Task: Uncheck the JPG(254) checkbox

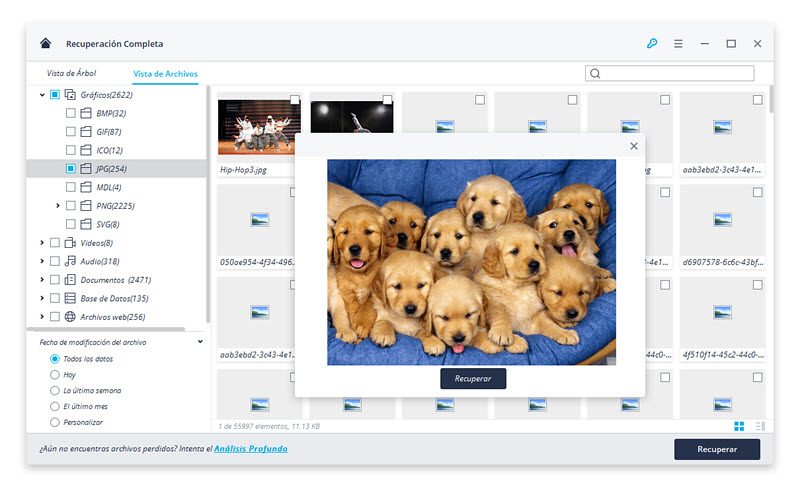Action: coord(70,168)
